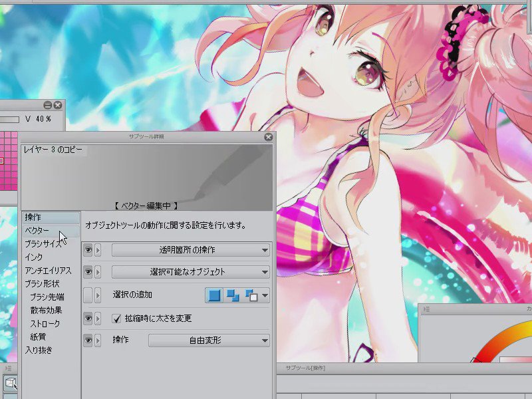This screenshot has height=399, width=532.
Task: Close the サブツール詳細 palette
Action: [268, 137]
